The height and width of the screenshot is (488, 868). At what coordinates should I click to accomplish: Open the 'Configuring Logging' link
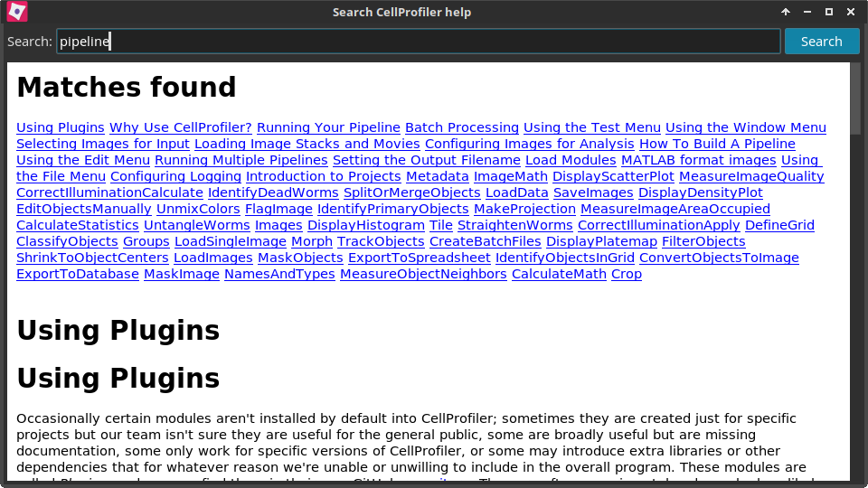[x=176, y=176]
